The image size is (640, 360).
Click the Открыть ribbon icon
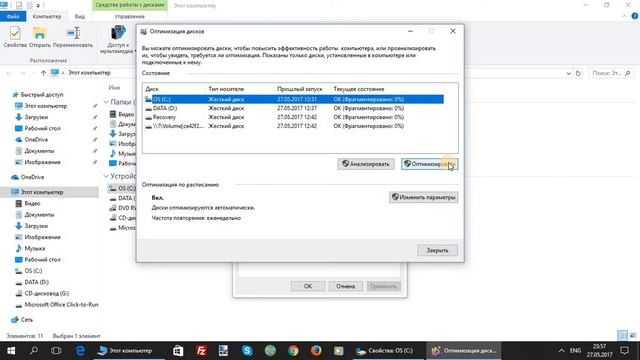(x=40, y=37)
